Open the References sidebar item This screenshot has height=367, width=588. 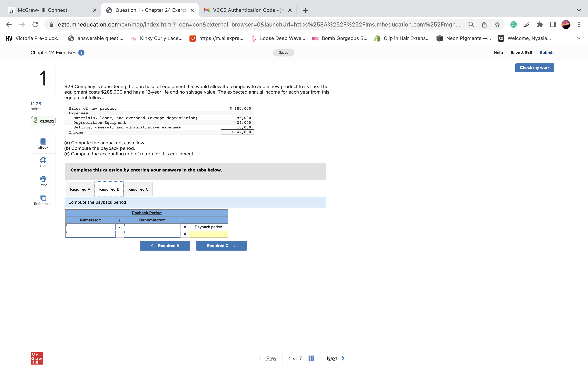43,200
